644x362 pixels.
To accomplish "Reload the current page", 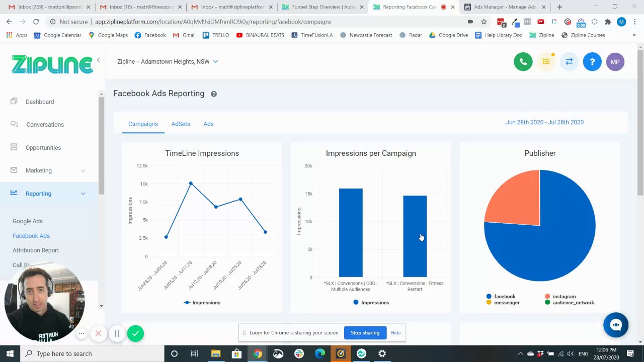I will [36, 22].
